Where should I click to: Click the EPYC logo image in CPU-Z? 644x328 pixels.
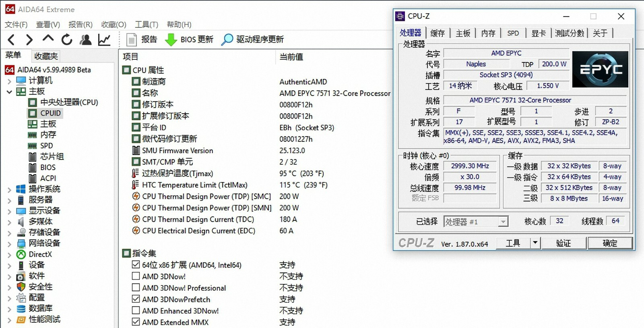(x=600, y=69)
